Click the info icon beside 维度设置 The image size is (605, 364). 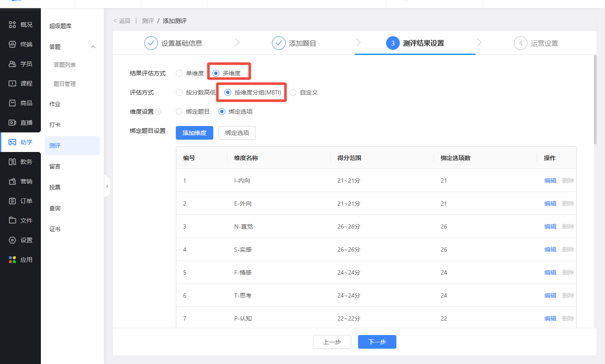coord(158,112)
